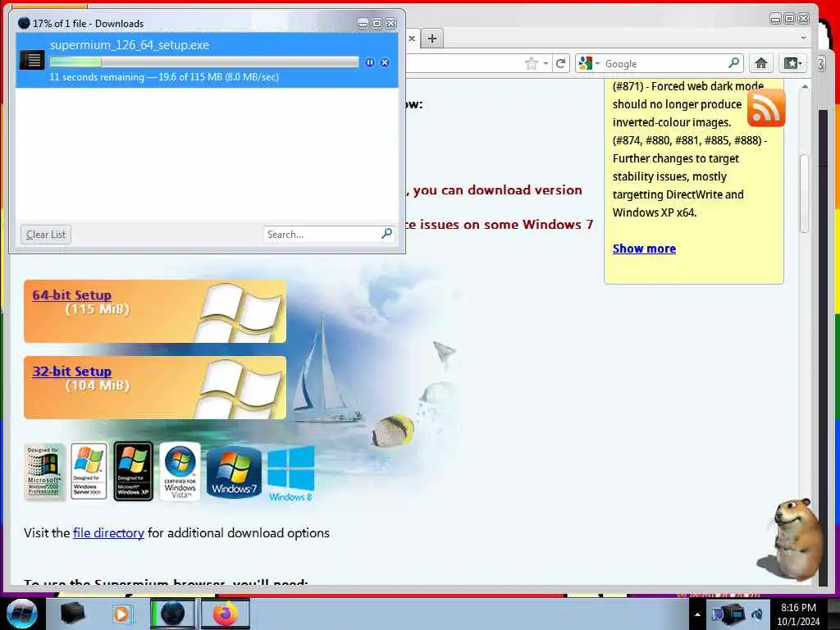
Task: Launch the media player taskbar icon
Action: pyautogui.click(x=122, y=614)
